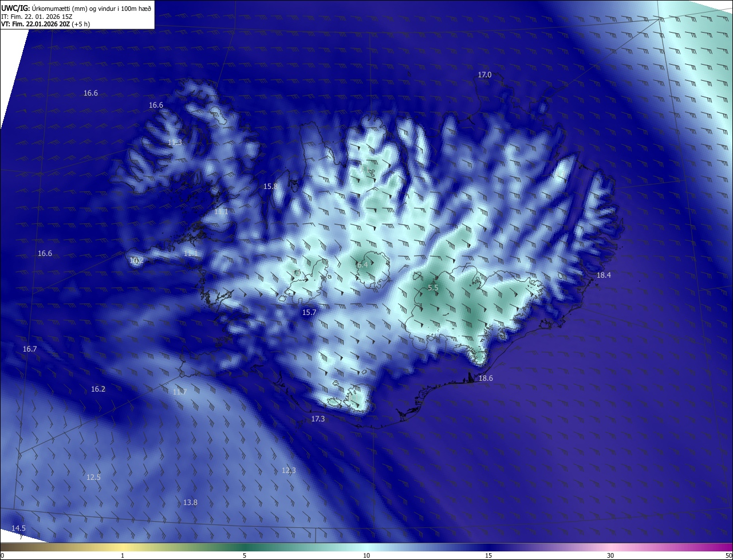Click the 17.0 value label on the map

pos(484,74)
